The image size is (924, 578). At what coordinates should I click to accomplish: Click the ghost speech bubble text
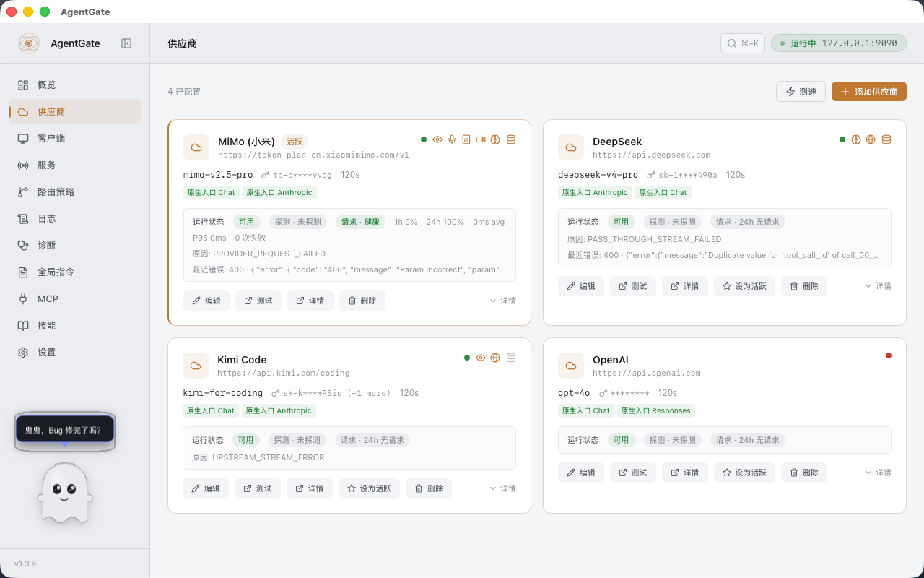coord(63,431)
